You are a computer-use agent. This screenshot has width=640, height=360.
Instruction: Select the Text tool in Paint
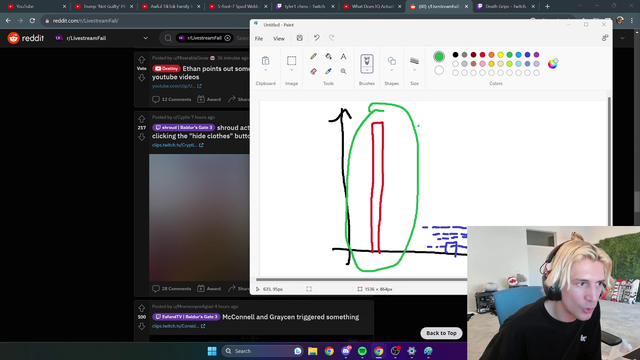(343, 56)
